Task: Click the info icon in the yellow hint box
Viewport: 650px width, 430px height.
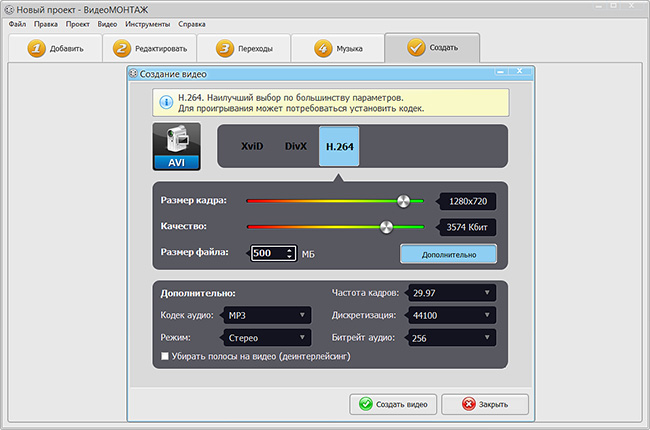Action: [166, 102]
